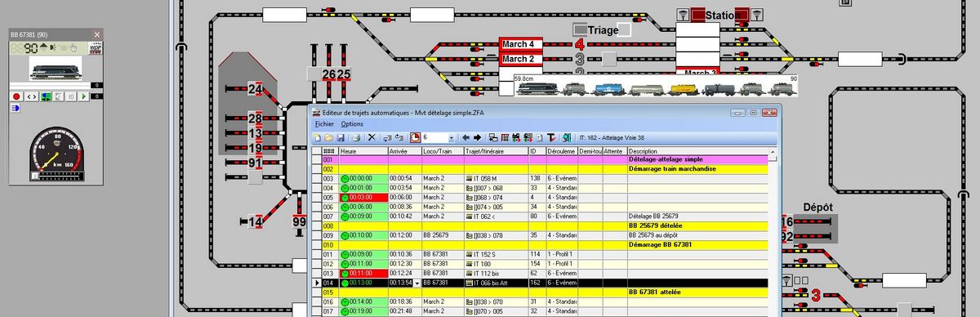Select the March 4 track label

coord(518,44)
